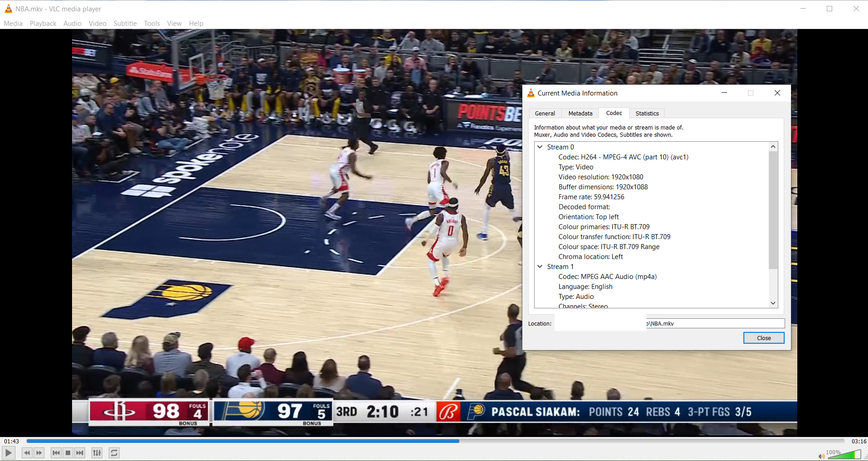Toggle elapsed time display 01:43
868x461 pixels.
[12, 441]
